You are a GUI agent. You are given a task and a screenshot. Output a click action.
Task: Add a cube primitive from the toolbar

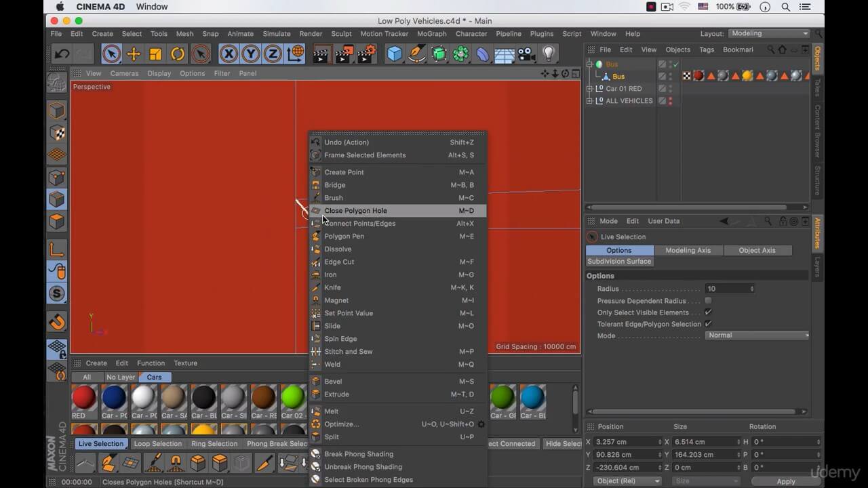pos(395,54)
